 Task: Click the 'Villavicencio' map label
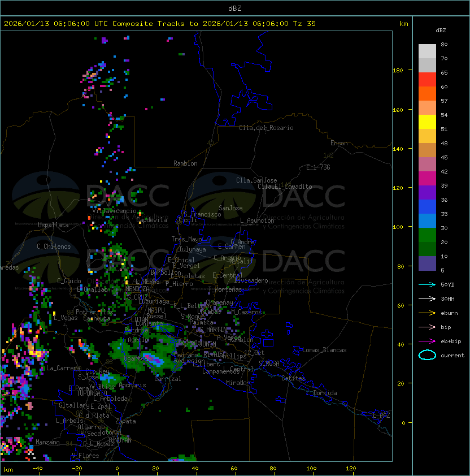[114, 211]
